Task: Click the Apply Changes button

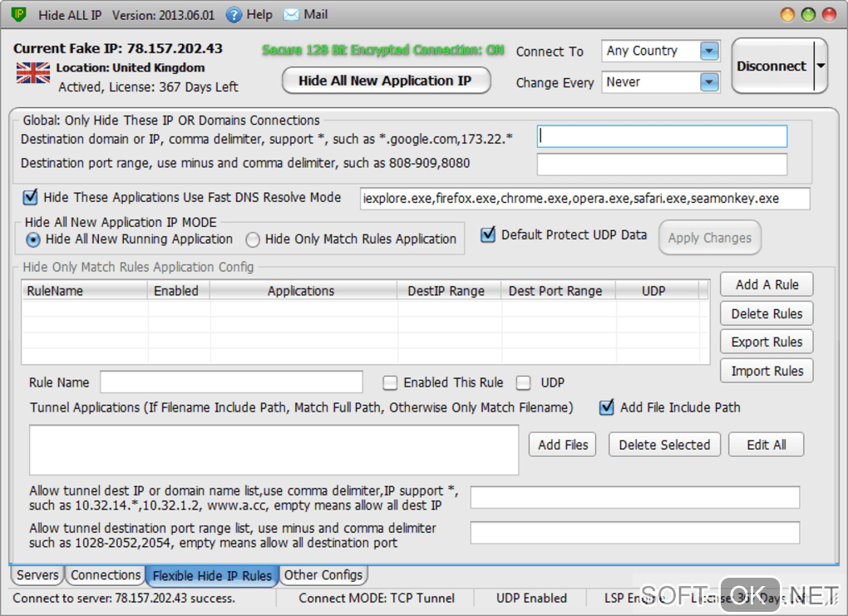Action: point(709,238)
